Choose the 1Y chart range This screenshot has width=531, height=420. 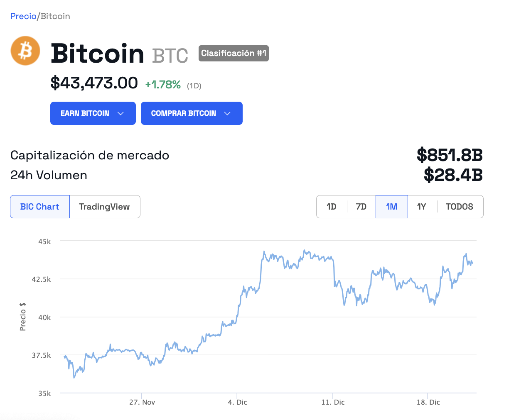point(421,207)
